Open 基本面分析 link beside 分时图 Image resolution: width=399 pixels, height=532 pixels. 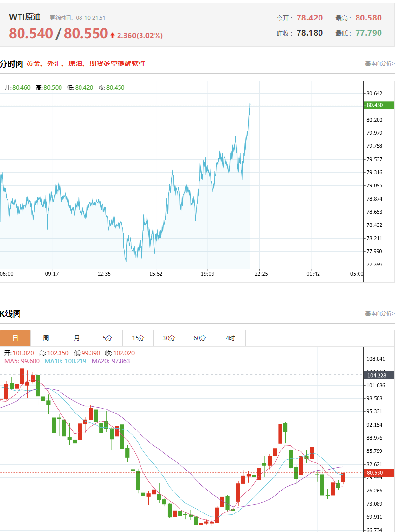(379, 63)
